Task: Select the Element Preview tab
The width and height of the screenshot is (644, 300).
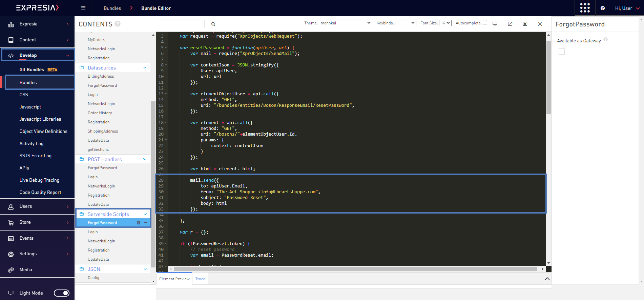Action: coord(174,279)
